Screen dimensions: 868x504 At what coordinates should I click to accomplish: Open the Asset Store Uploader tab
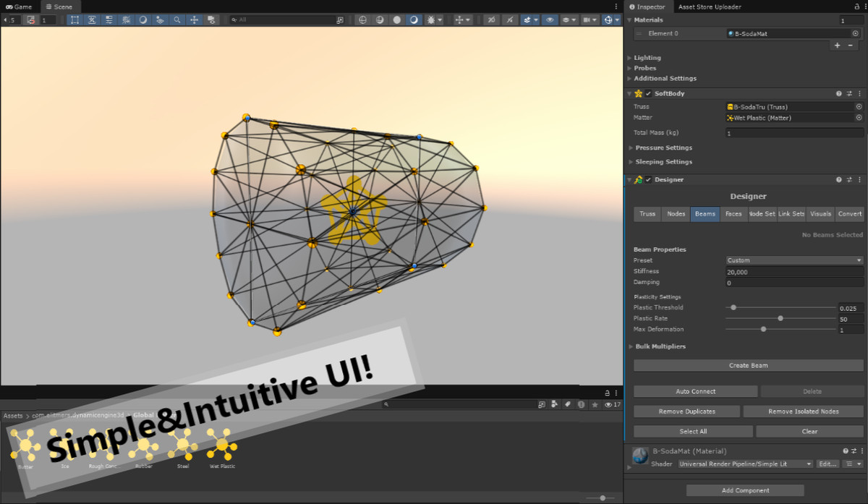[x=710, y=7]
